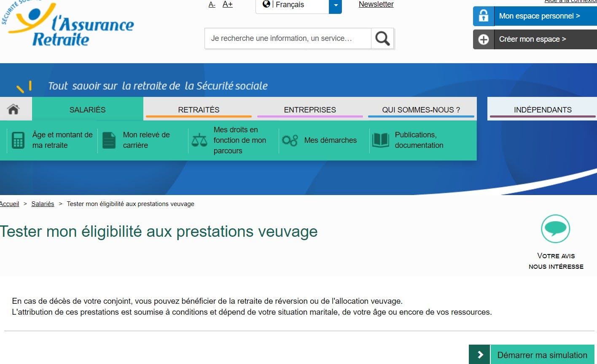Open the Newsletter link
The image size is (597, 364).
[376, 4]
